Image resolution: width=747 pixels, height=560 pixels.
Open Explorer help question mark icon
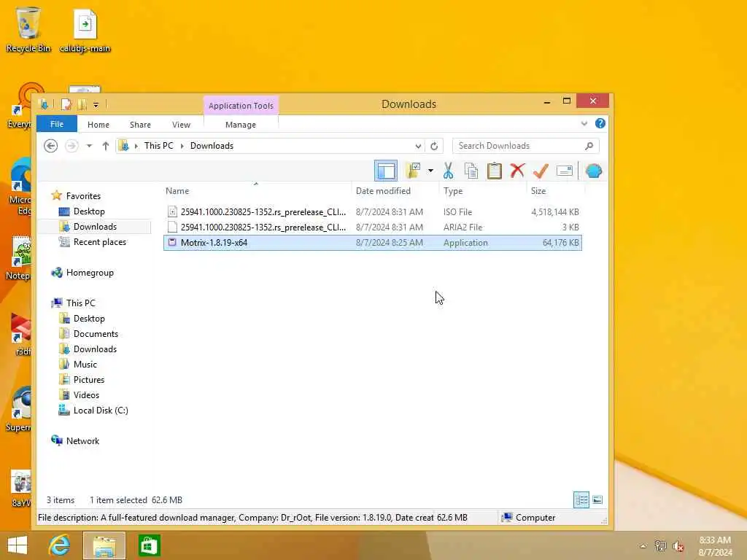pyautogui.click(x=600, y=124)
